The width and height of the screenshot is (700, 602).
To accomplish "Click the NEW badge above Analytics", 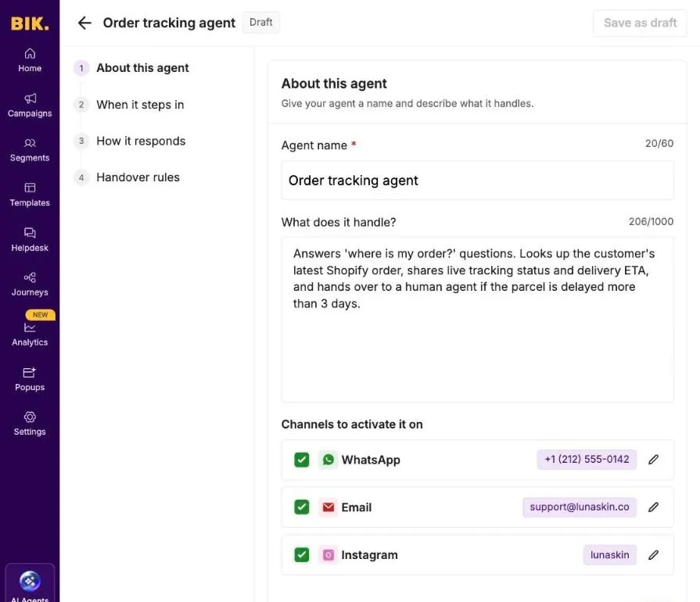I will (x=40, y=314).
